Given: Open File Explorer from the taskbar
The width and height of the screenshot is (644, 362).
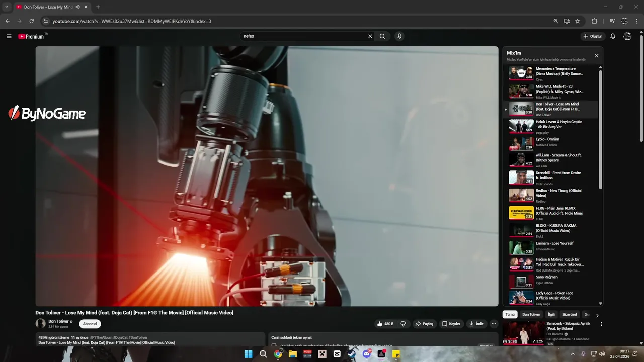Looking at the screenshot, I should [x=292, y=354].
